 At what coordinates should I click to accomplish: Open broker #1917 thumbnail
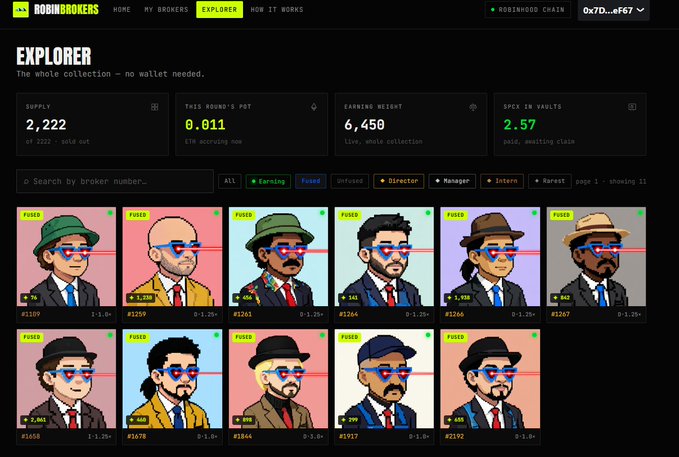click(384, 379)
